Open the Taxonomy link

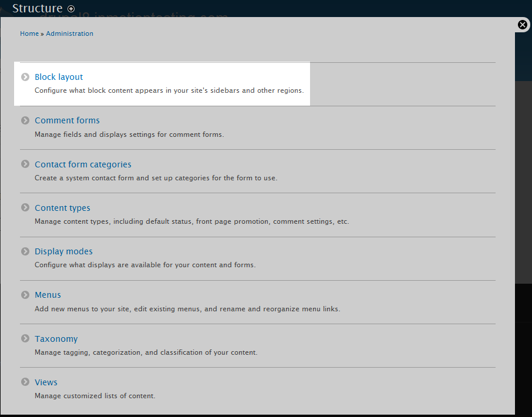(56, 339)
